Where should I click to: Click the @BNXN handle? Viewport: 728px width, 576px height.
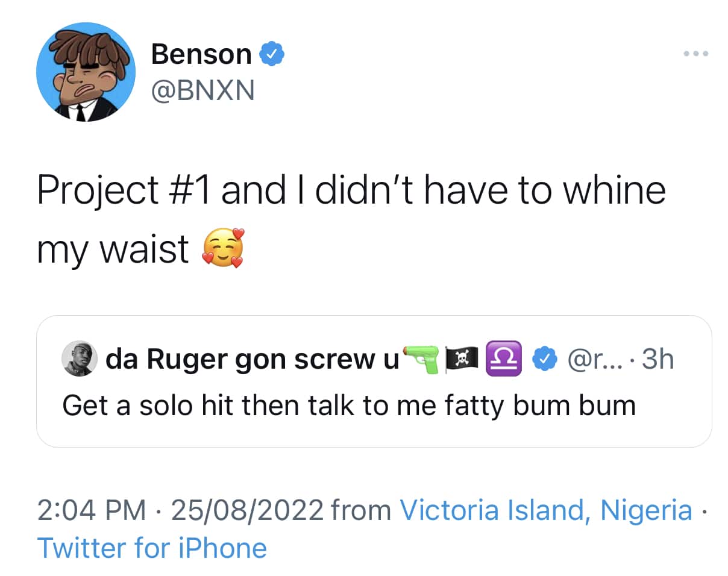[x=203, y=91]
